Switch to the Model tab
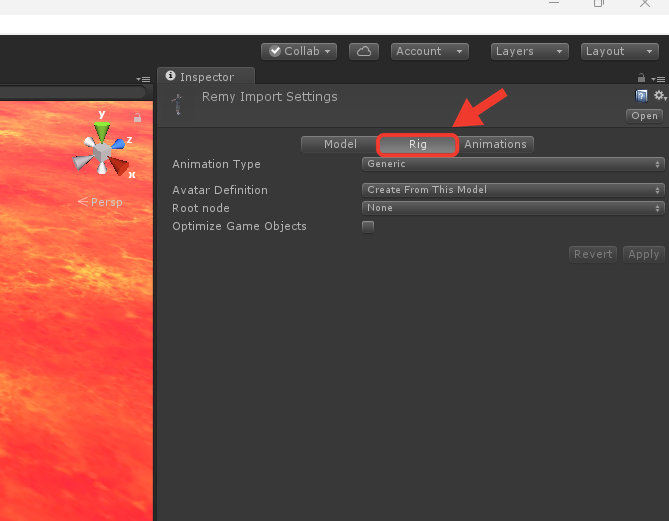Screen dimensions: 669x521 point(340,144)
